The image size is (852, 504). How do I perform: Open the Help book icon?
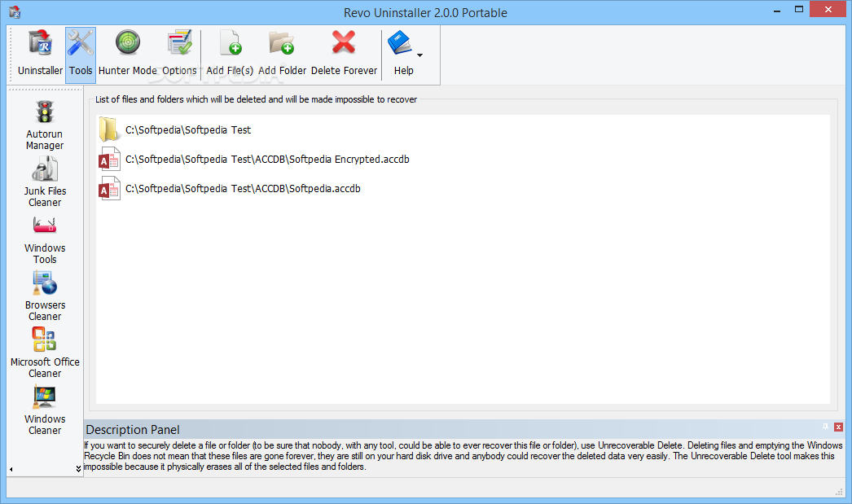(401, 43)
